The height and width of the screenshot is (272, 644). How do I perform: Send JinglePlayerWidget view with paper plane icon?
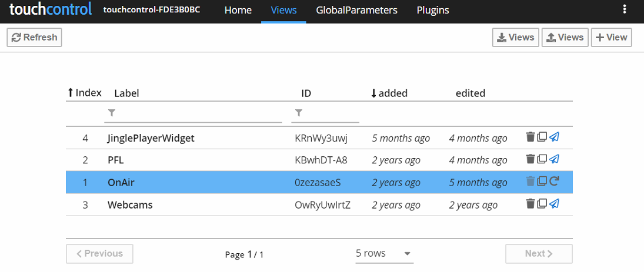pyautogui.click(x=553, y=137)
